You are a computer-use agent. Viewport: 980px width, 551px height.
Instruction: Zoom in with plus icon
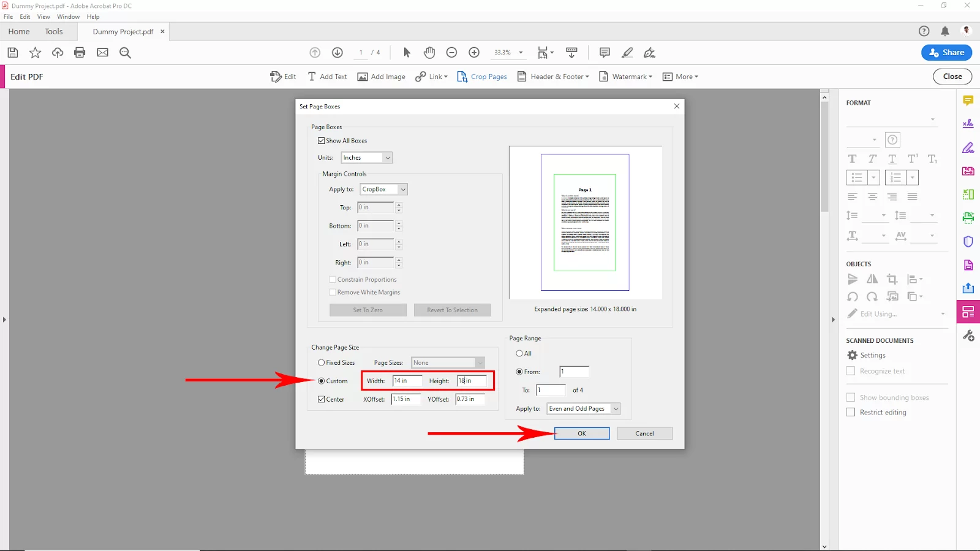click(474, 53)
